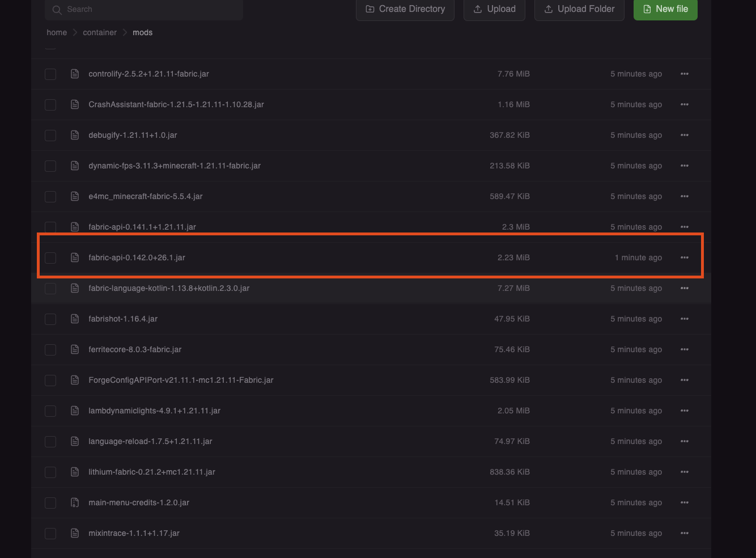The image size is (756, 558).
Task: Click the Create Directory button
Action: (x=405, y=9)
